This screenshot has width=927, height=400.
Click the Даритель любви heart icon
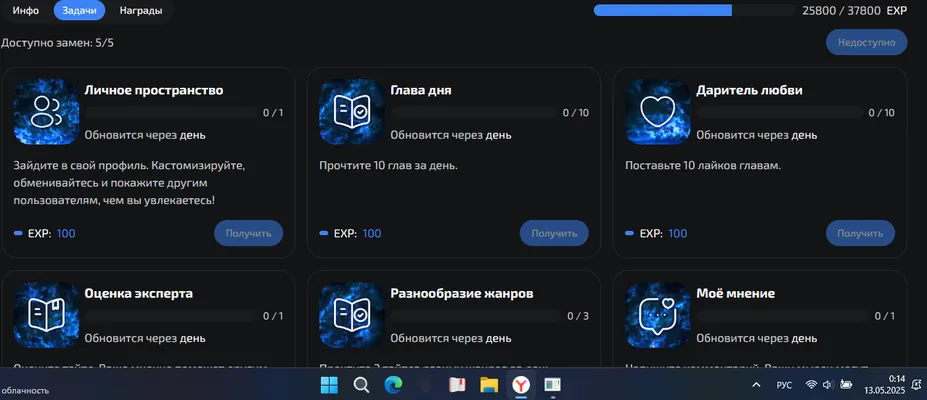tap(658, 112)
